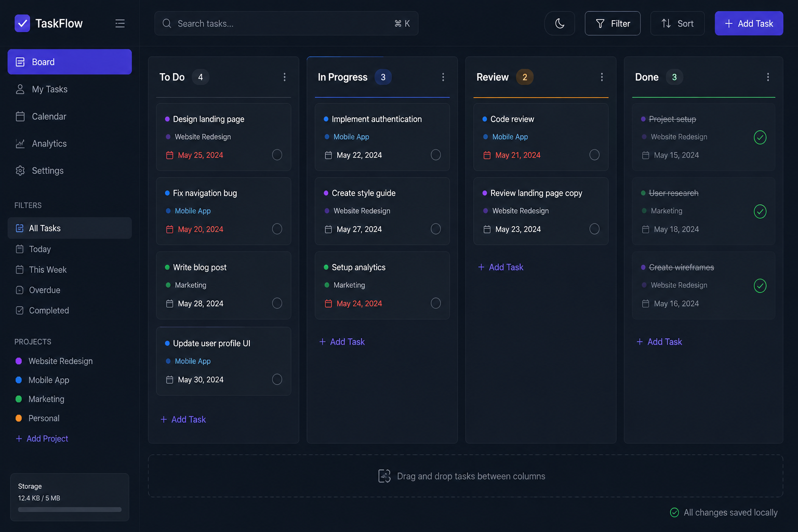Click the saved locally checkmark icon
The width and height of the screenshot is (798, 532).
pyautogui.click(x=674, y=512)
